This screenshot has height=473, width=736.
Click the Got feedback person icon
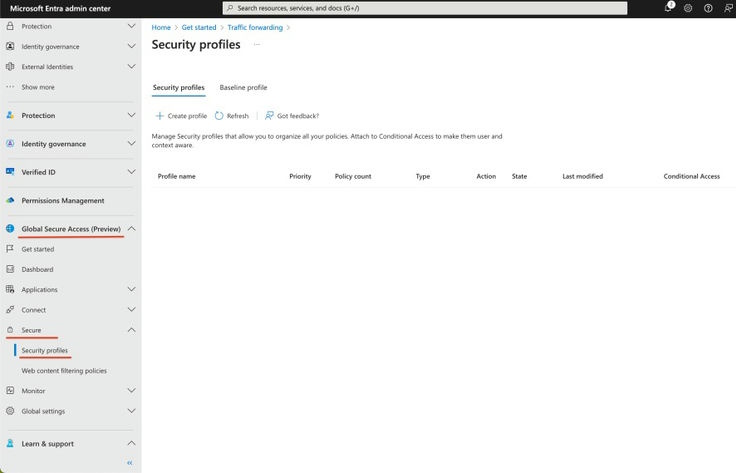[269, 115]
